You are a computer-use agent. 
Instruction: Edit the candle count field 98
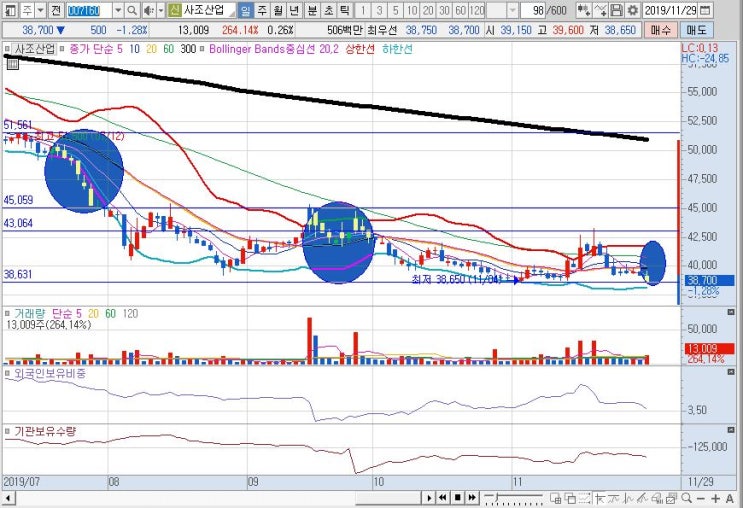coord(534,10)
